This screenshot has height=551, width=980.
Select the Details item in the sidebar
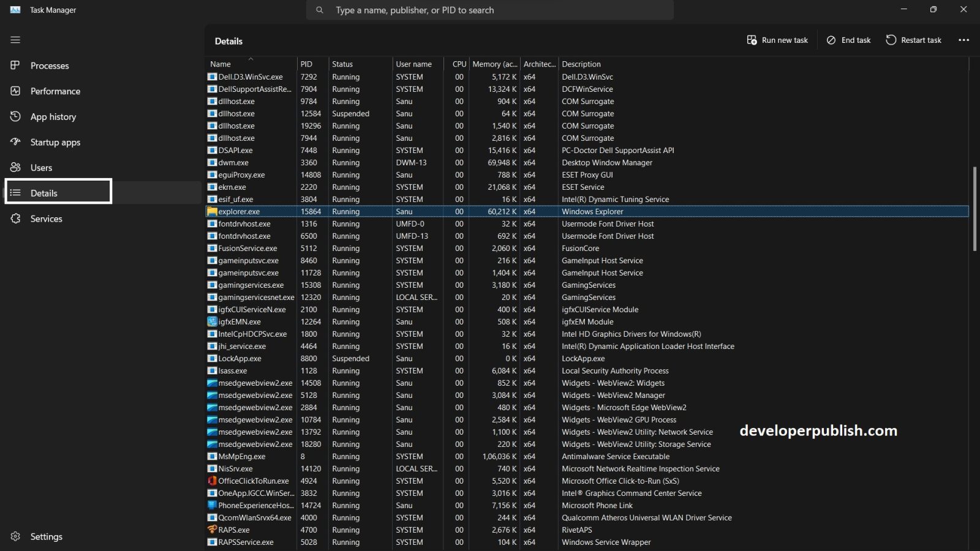point(43,193)
